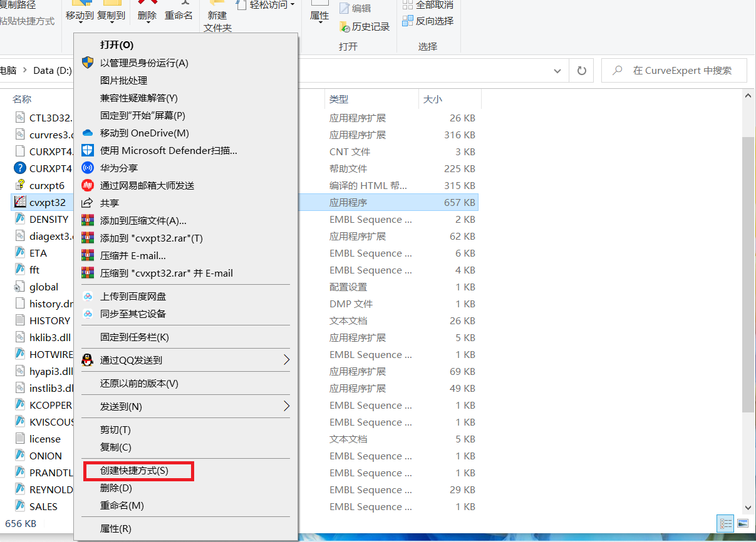Viewport: 756px width, 542px height.
Task: Click the QQ penguin icon
Action: pyautogui.click(x=88, y=360)
